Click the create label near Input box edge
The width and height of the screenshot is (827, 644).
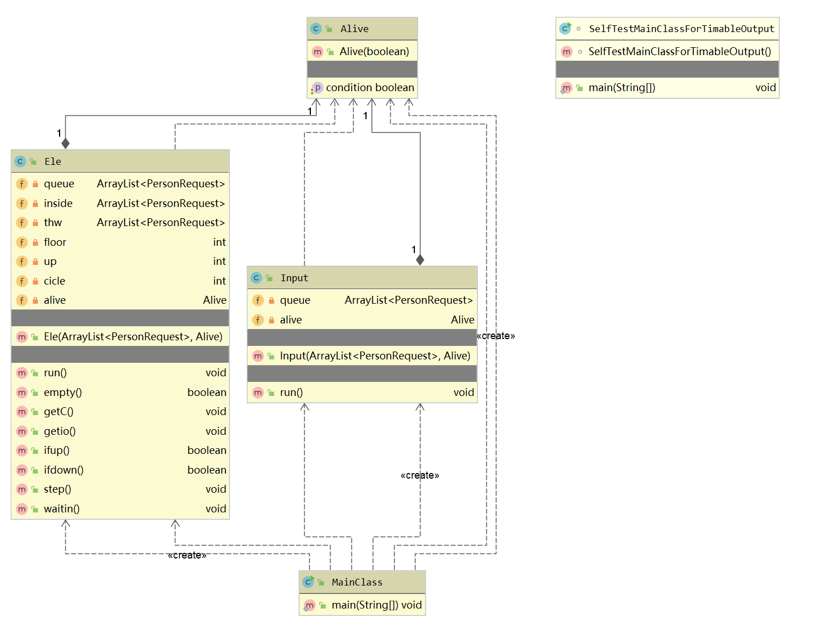pyautogui.click(x=496, y=336)
